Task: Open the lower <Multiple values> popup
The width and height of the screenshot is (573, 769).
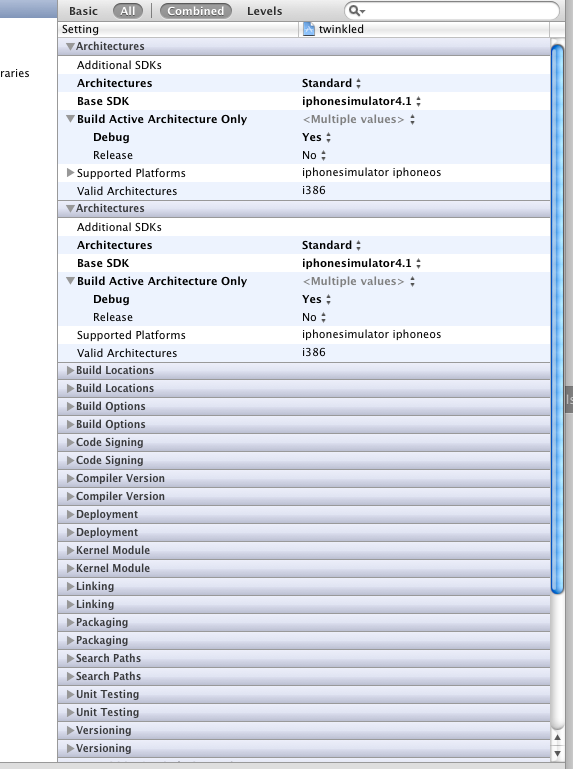Action: 359,281
